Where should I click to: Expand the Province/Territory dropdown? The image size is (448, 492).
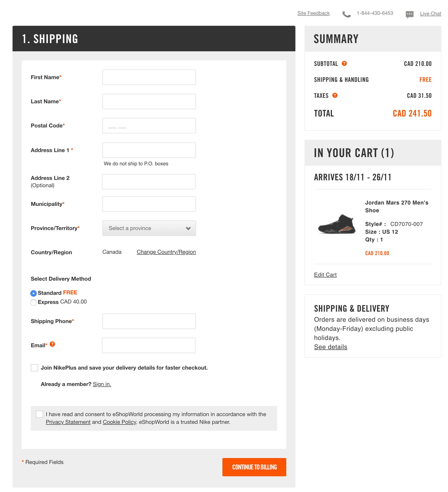pyautogui.click(x=149, y=228)
